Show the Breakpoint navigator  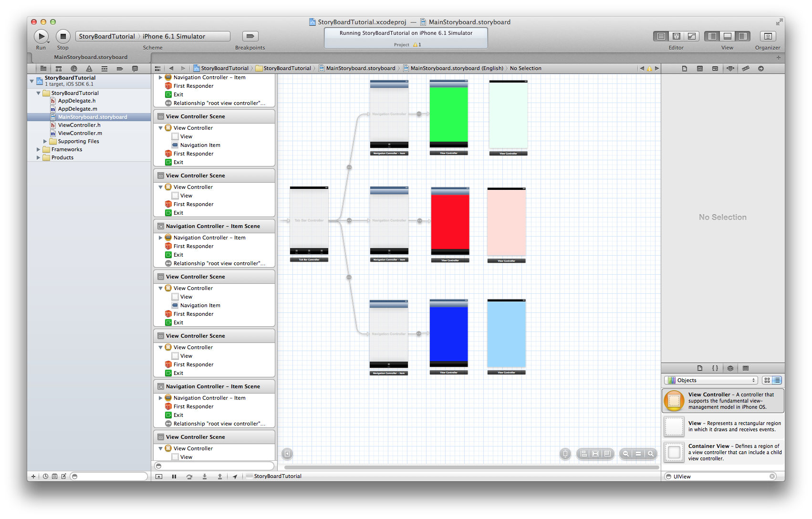point(120,69)
